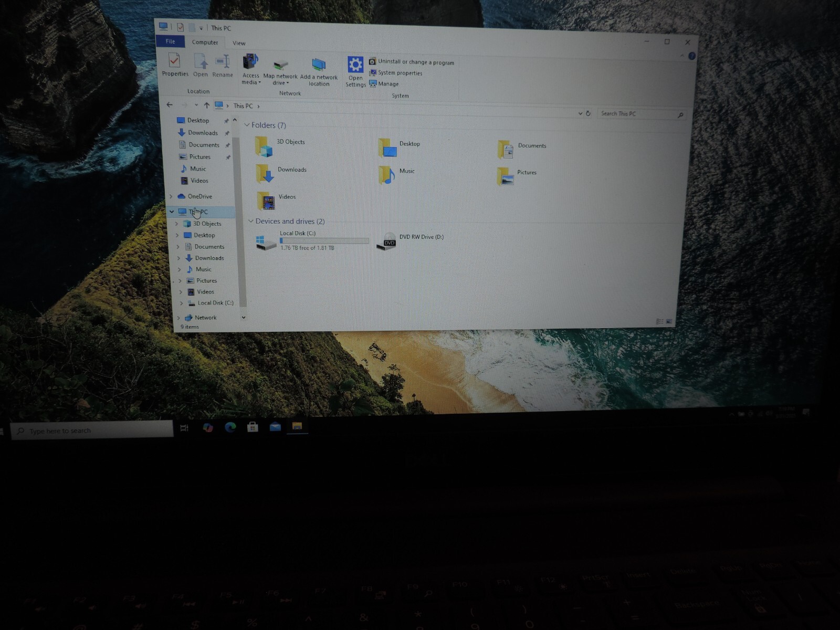Screen dimensions: 840x630
Task: Select Music in Quick access
Action: coord(197,169)
